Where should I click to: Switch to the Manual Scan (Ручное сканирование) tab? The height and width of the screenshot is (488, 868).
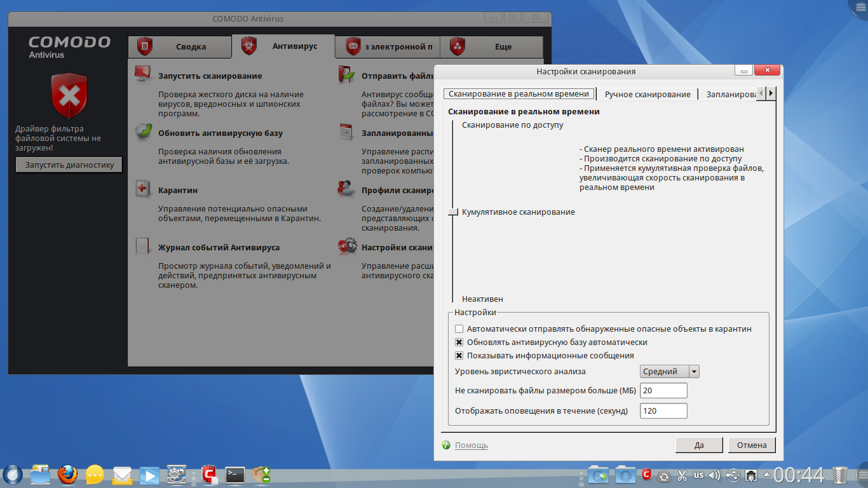[x=647, y=94]
